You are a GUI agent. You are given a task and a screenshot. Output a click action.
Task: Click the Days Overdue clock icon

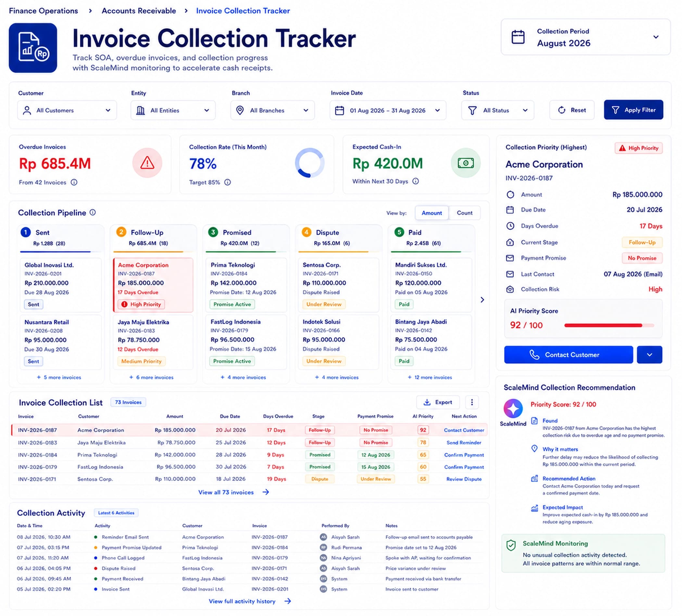click(x=510, y=226)
